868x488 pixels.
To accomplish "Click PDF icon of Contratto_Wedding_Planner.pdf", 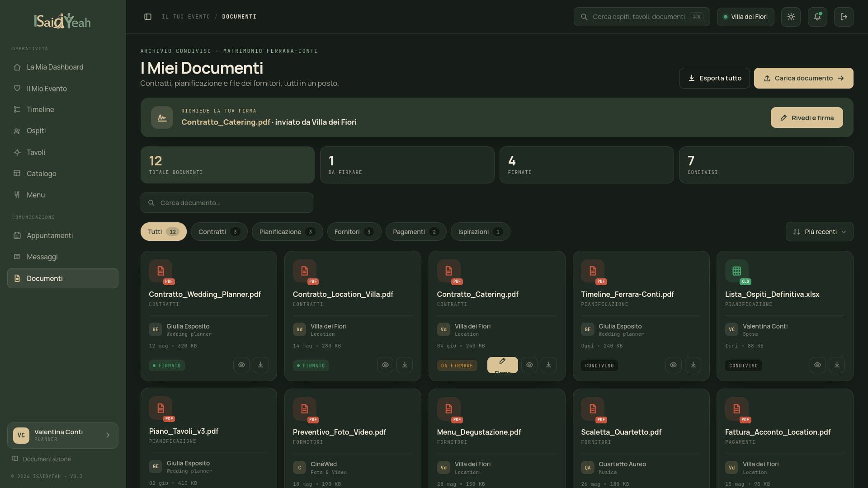I will (x=160, y=271).
